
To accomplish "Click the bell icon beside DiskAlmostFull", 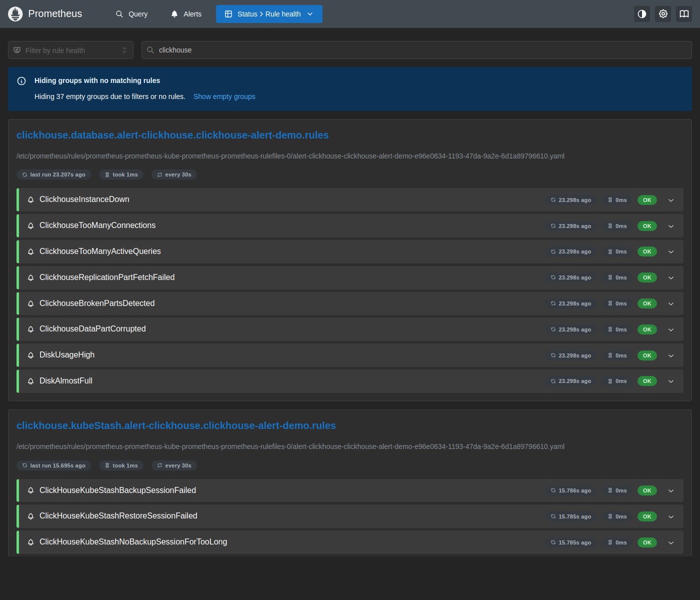I will tap(30, 381).
